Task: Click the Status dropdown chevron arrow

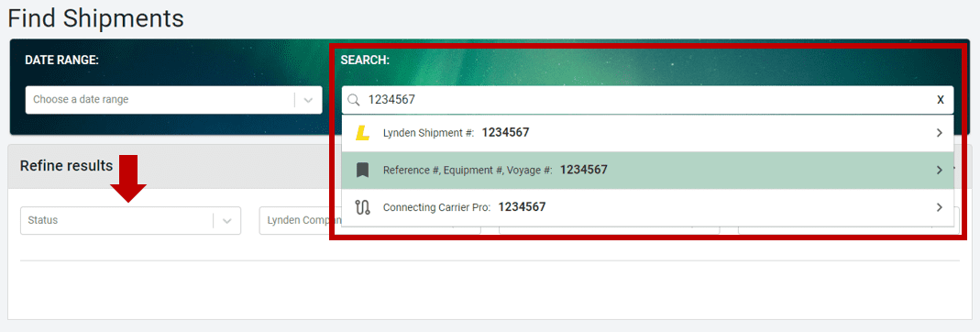Action: 227,221
